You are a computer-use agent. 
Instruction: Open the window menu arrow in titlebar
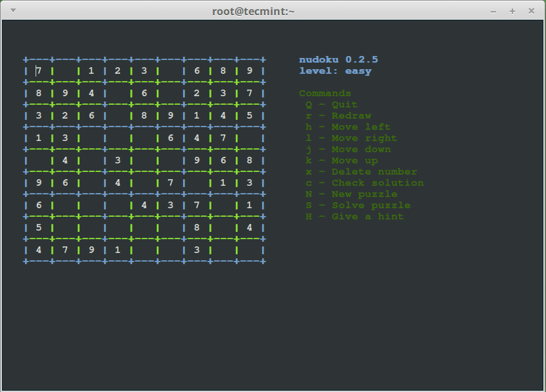pos(13,11)
